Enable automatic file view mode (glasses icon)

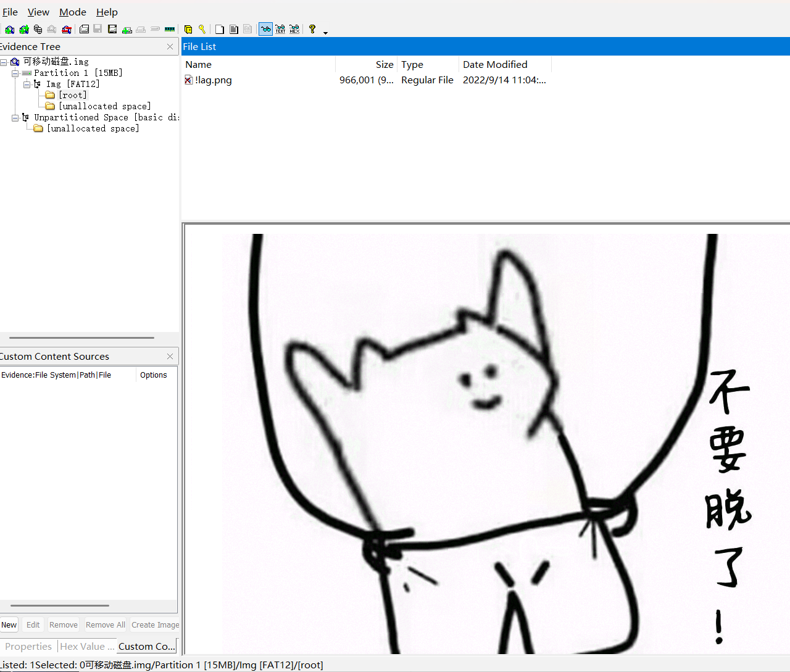click(265, 30)
